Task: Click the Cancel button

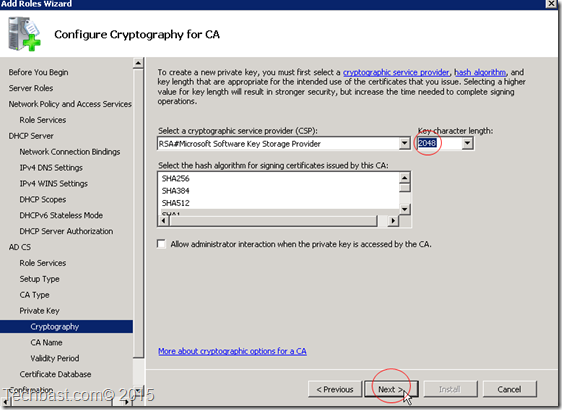Action: click(x=509, y=389)
